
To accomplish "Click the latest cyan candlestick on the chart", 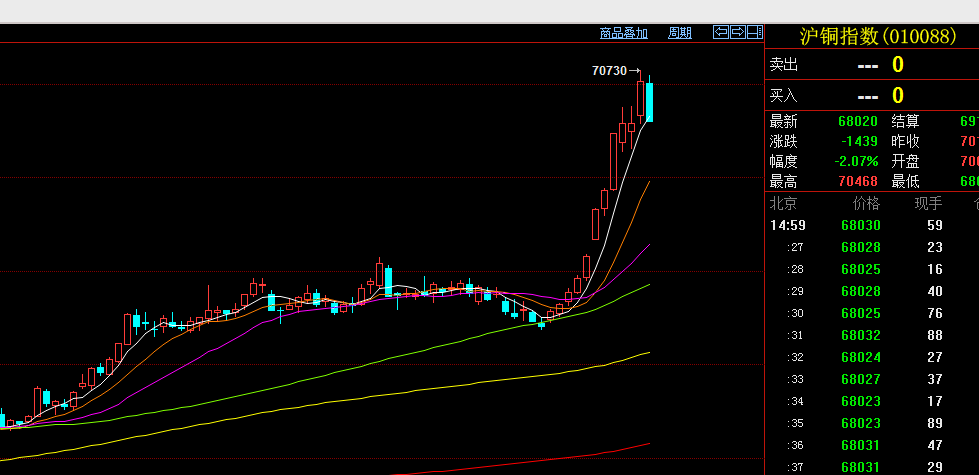I will click(x=649, y=102).
